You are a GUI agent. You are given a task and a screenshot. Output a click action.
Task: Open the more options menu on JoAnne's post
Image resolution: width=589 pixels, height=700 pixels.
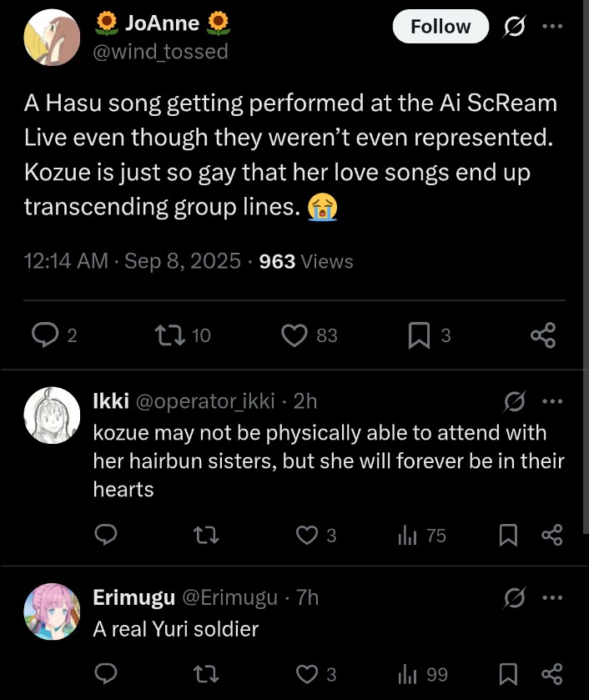coord(552,26)
